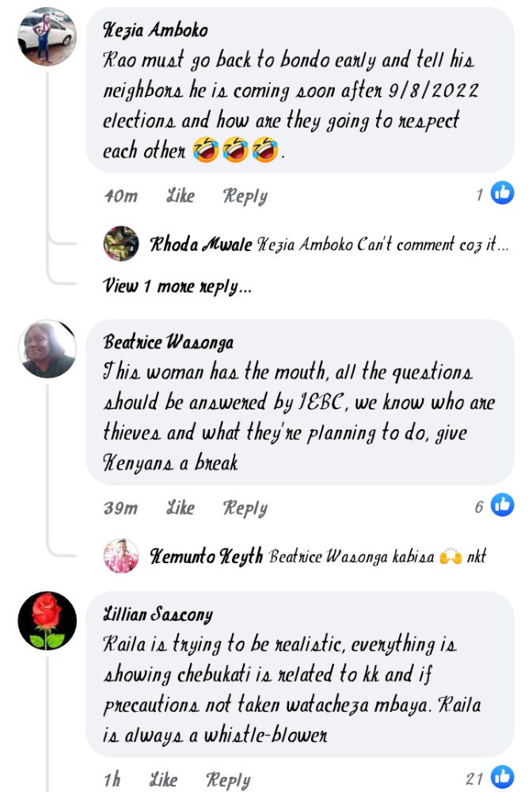Click the like reaction icon on Kezia Amboko's comment
The image size is (532, 792).
pos(502,192)
